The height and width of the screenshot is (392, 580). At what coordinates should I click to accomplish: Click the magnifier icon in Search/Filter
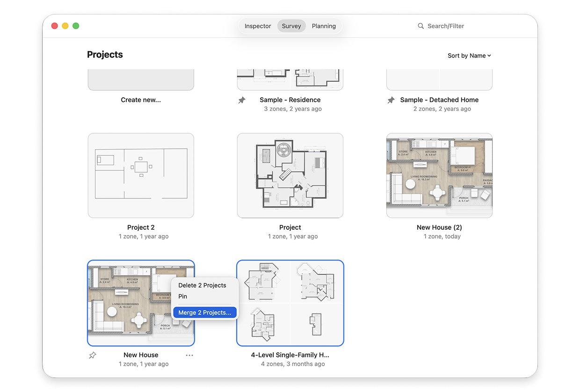[421, 26]
